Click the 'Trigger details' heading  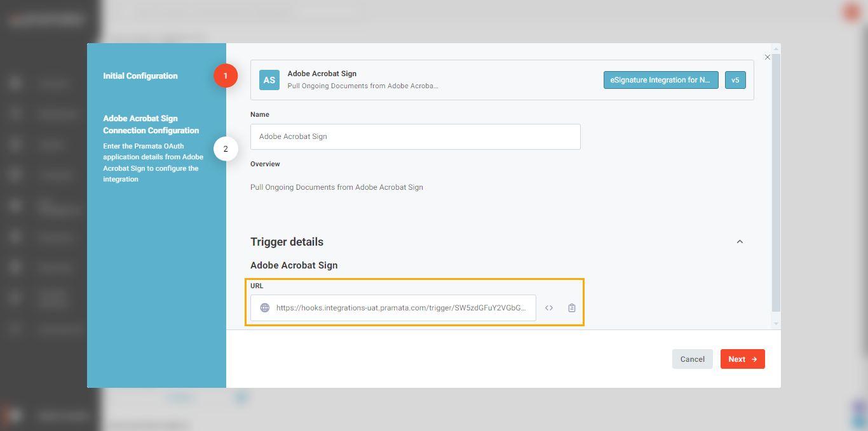tap(287, 242)
